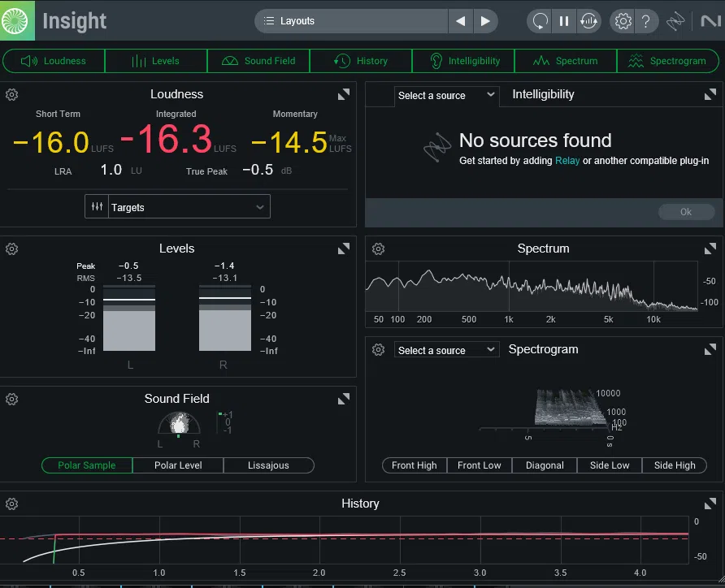The width and height of the screenshot is (725, 588).
Task: Go to the previous layout arrow
Action: tap(461, 21)
